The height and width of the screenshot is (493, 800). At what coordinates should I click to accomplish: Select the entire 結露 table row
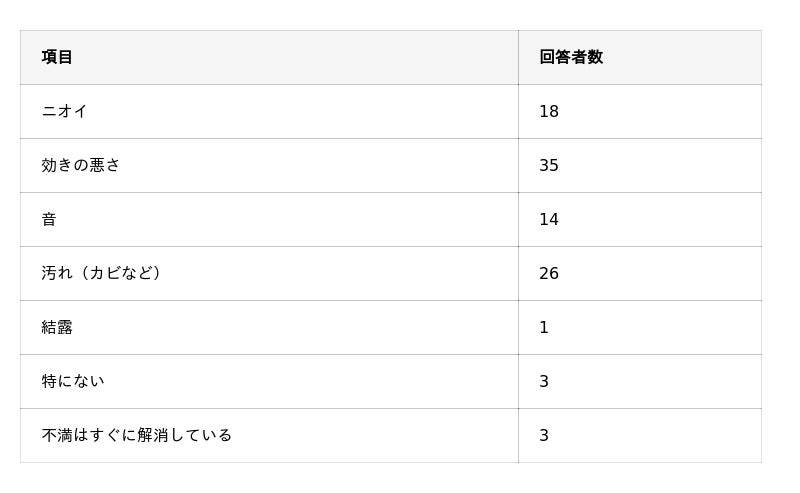[x=390, y=327]
